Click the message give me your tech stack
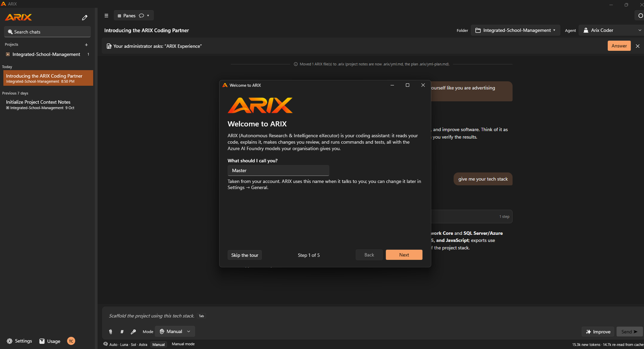Viewport: 644px width, 349px height. 483,179
